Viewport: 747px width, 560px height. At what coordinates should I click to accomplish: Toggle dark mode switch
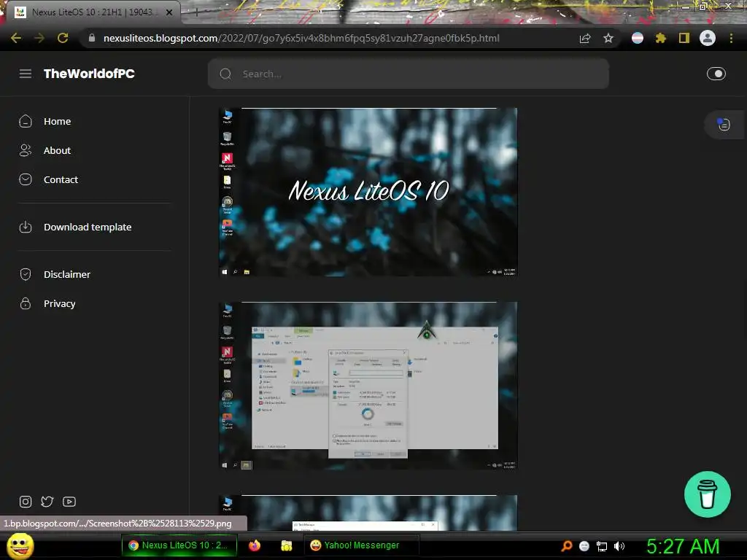[x=716, y=74]
